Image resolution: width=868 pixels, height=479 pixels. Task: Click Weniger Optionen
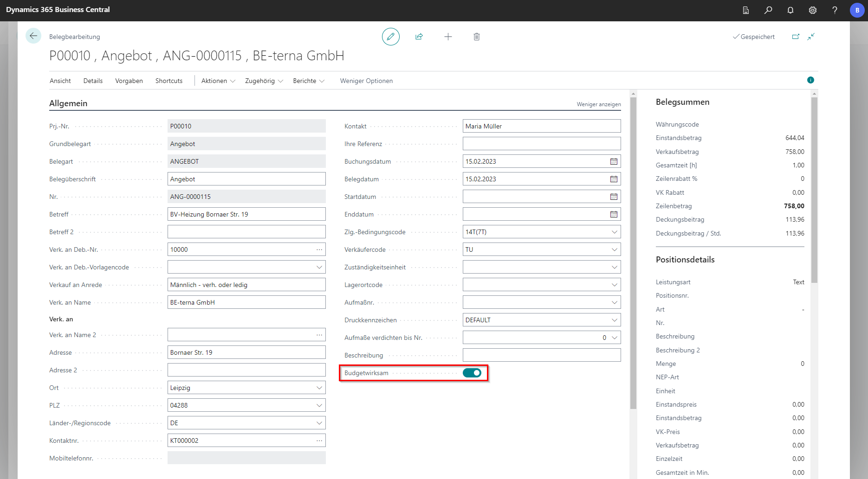pyautogui.click(x=366, y=81)
